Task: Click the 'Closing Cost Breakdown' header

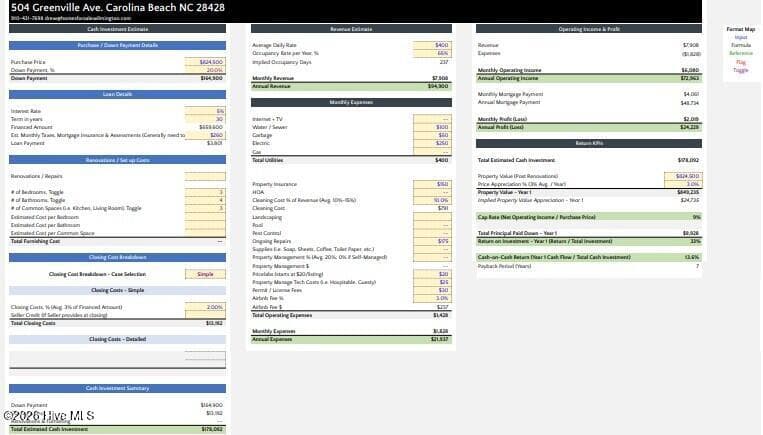Action: point(117,257)
